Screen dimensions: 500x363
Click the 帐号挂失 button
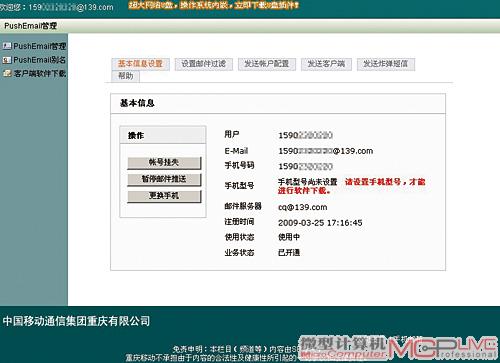[164, 163]
